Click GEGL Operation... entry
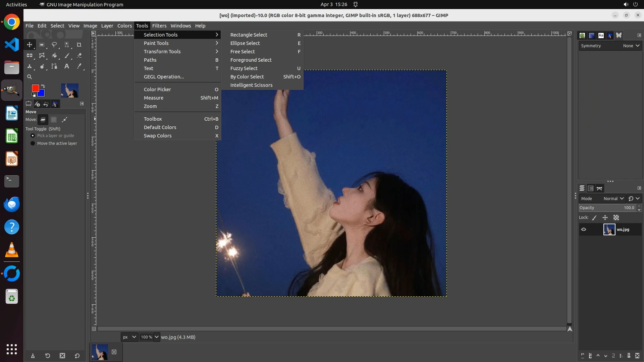 point(164,77)
